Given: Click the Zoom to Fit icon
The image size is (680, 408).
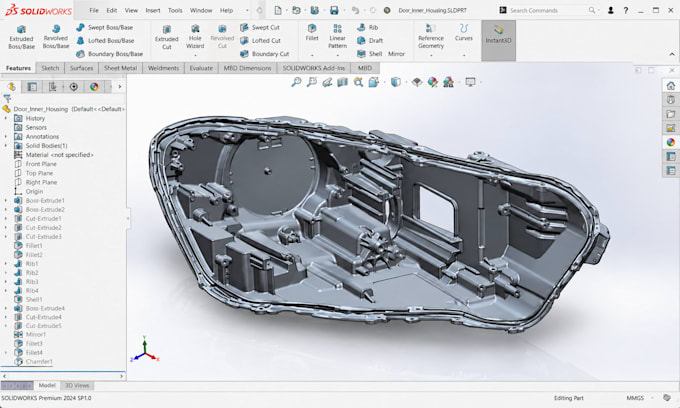Looking at the screenshot, I should click(296, 82).
